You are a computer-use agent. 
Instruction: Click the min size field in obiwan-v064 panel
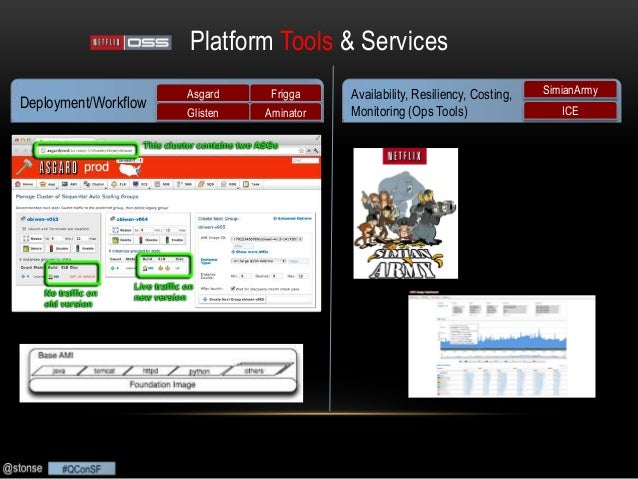click(x=146, y=230)
